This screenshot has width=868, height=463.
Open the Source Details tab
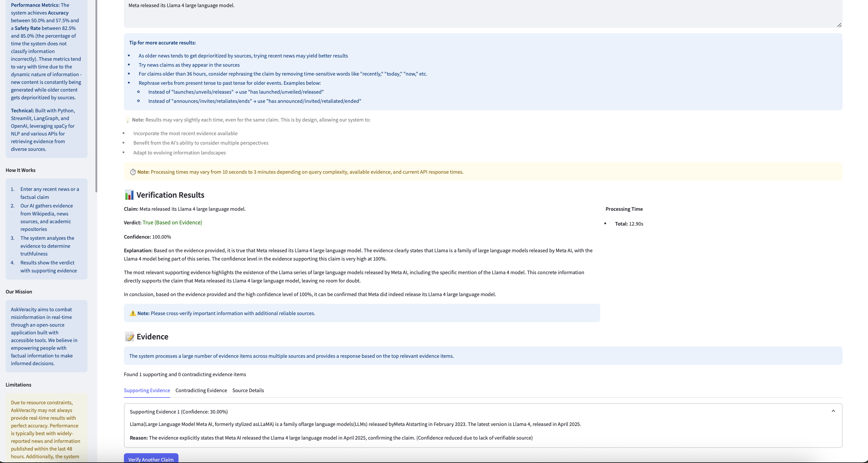248,391
